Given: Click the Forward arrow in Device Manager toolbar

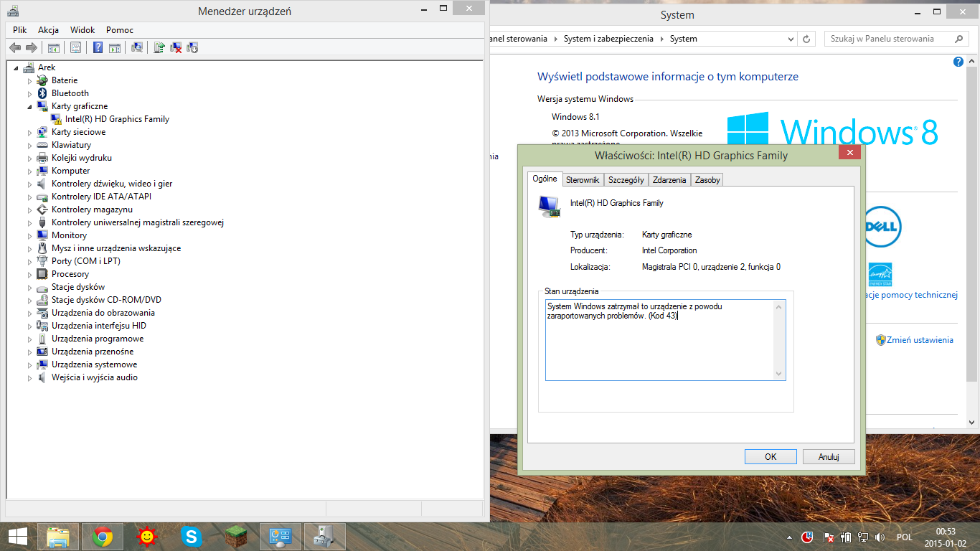Looking at the screenshot, I should click(x=31, y=47).
